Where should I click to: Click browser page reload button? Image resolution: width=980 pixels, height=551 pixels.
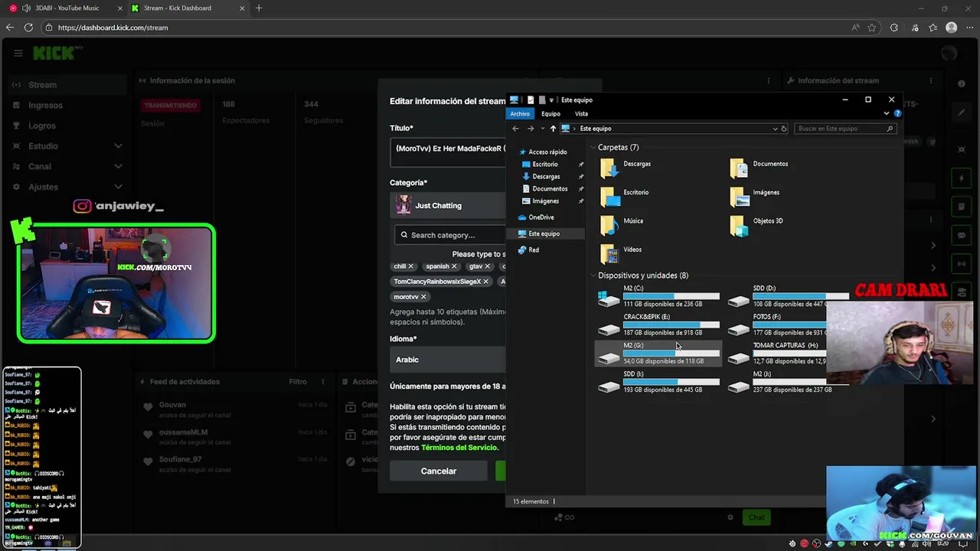pos(28,28)
